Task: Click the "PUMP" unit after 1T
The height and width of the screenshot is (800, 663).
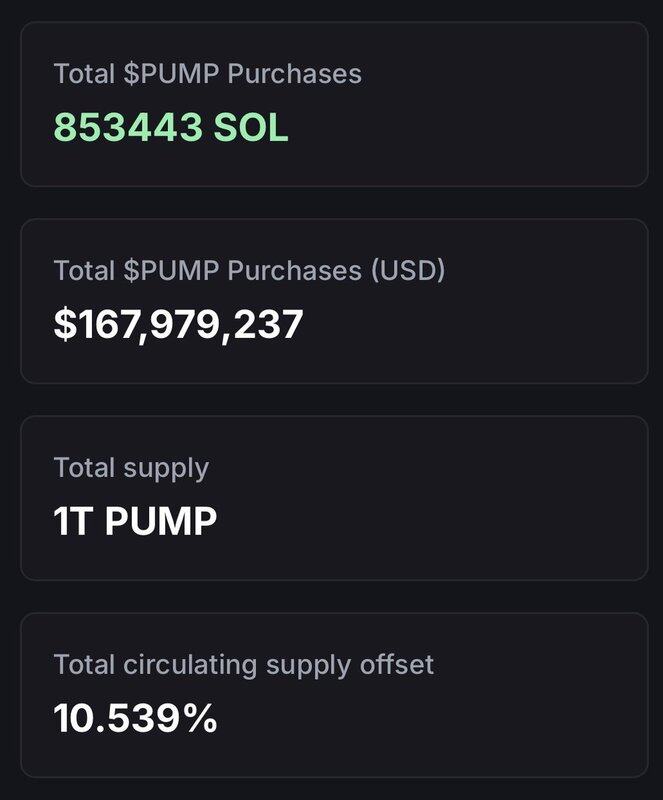Action: point(160,521)
